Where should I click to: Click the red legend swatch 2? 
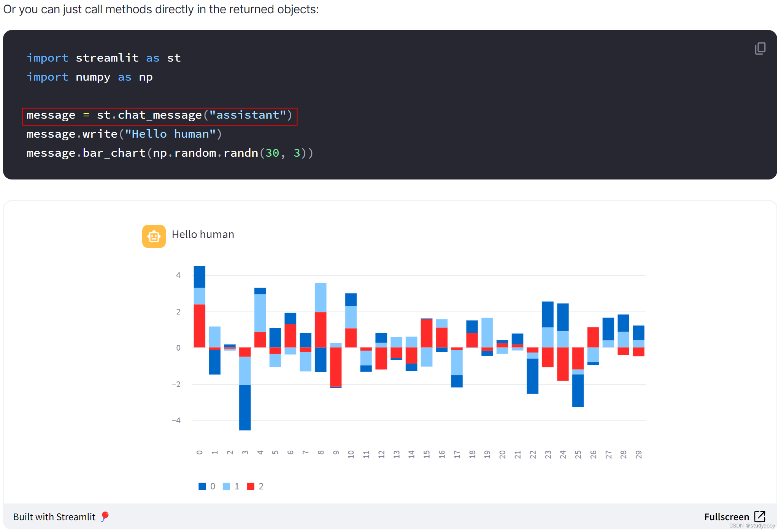click(x=250, y=486)
